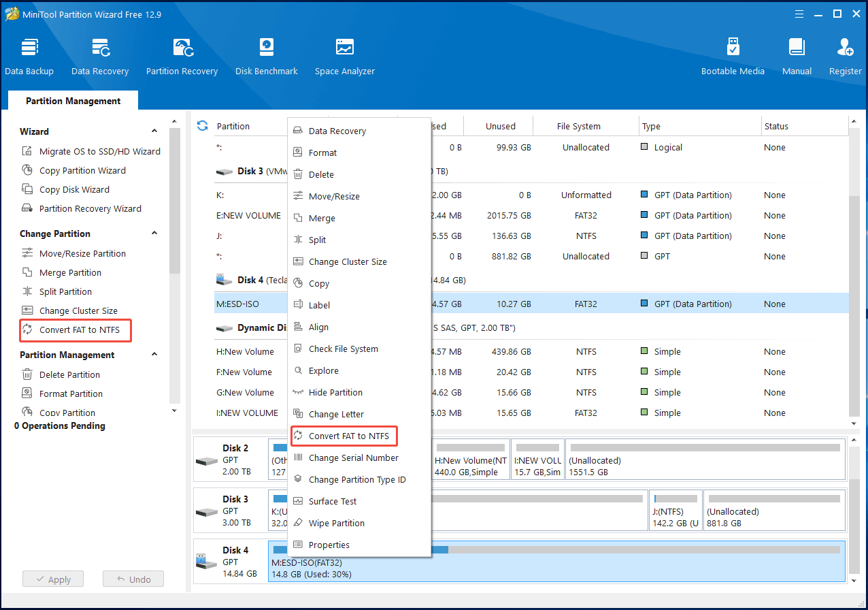This screenshot has width=868, height=610.
Task: Choose Check File System in the context menu
Action: (x=359, y=349)
